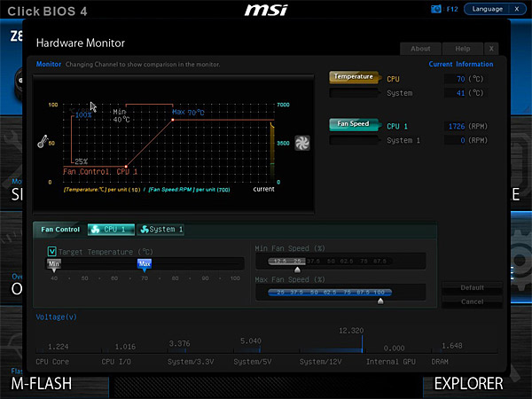532x399 pixels.
Task: Open EXPLORER in the background BIOS menu
Action: (468, 384)
